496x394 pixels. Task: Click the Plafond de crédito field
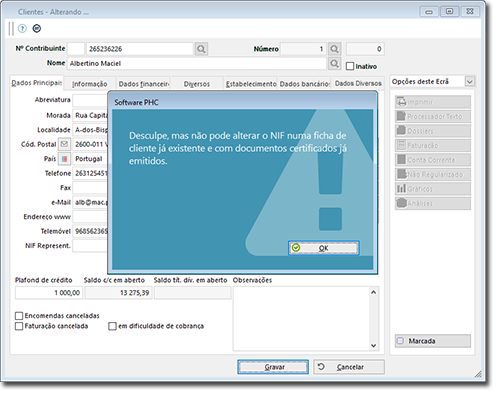(x=49, y=293)
